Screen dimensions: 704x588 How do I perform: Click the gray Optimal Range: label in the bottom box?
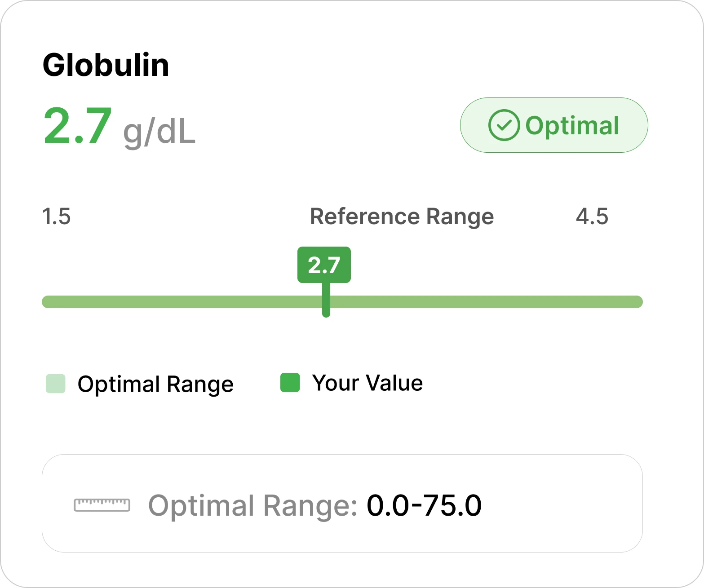pyautogui.click(x=253, y=505)
